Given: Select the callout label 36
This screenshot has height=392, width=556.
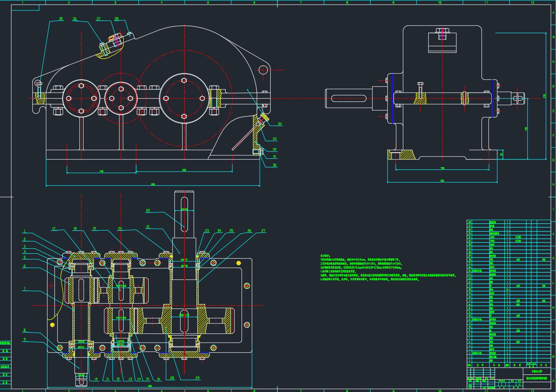Looking at the screenshot, I should 75,19.
